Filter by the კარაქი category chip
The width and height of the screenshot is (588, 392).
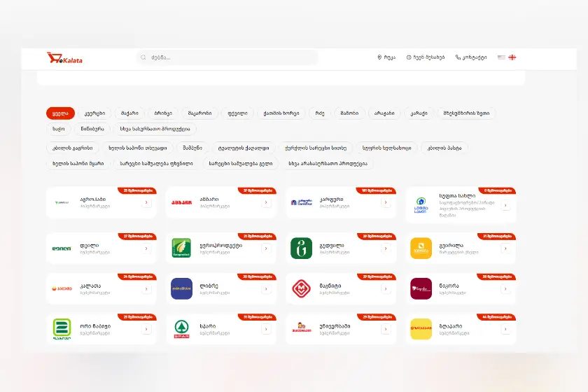click(419, 113)
